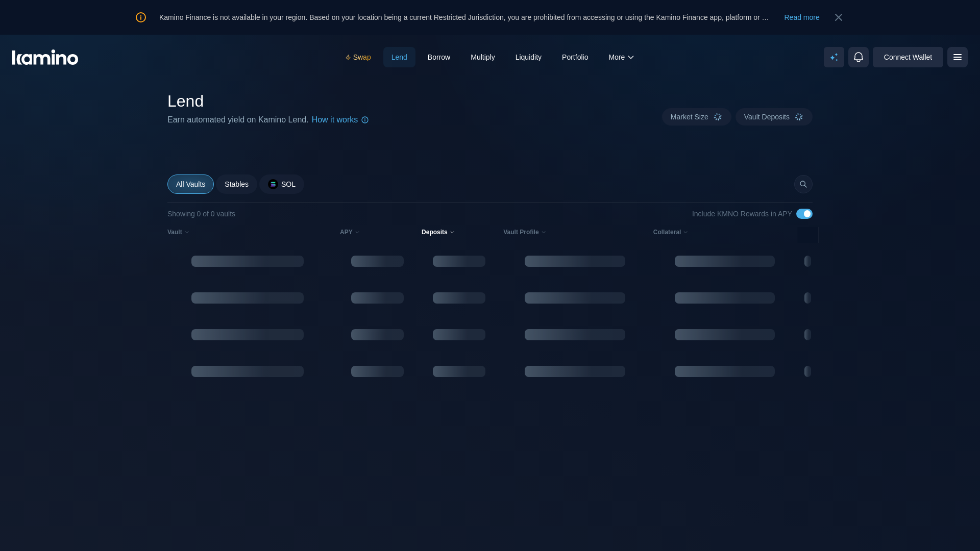Click Connect Wallet

click(x=908, y=57)
